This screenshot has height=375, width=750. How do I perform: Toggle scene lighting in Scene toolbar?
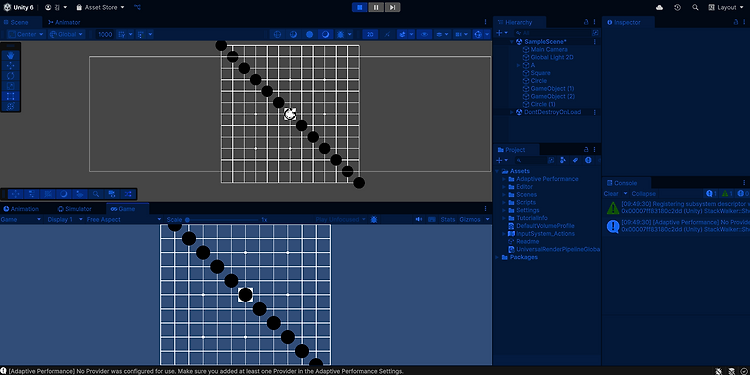(387, 34)
